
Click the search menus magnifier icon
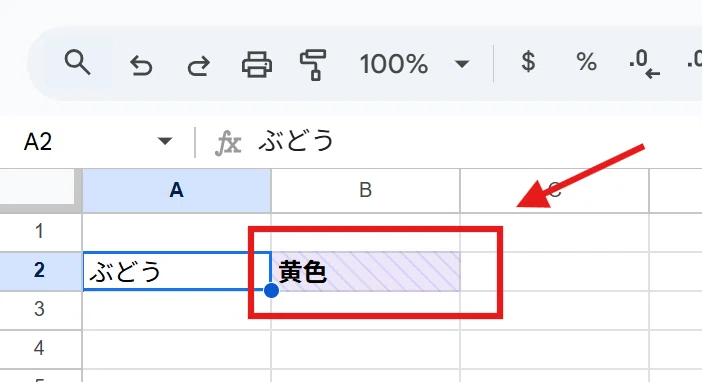click(77, 63)
